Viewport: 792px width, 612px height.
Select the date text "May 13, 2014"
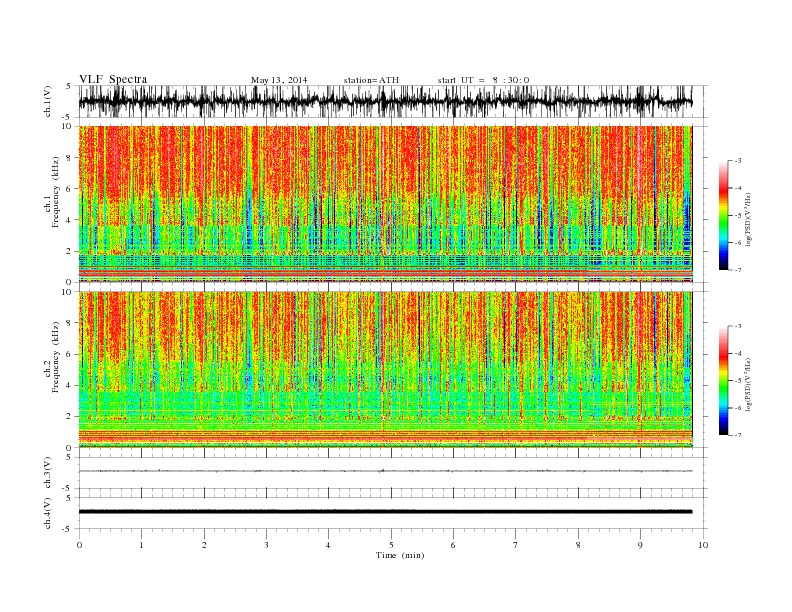(279, 80)
